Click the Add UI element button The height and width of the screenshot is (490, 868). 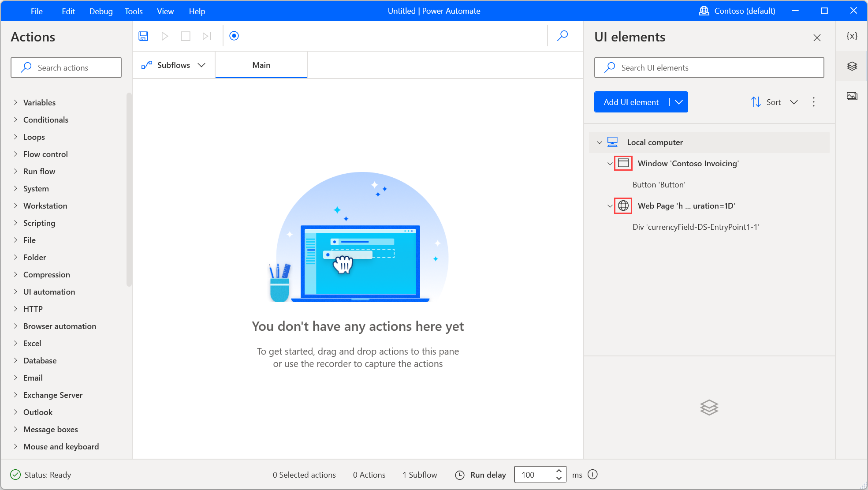631,102
